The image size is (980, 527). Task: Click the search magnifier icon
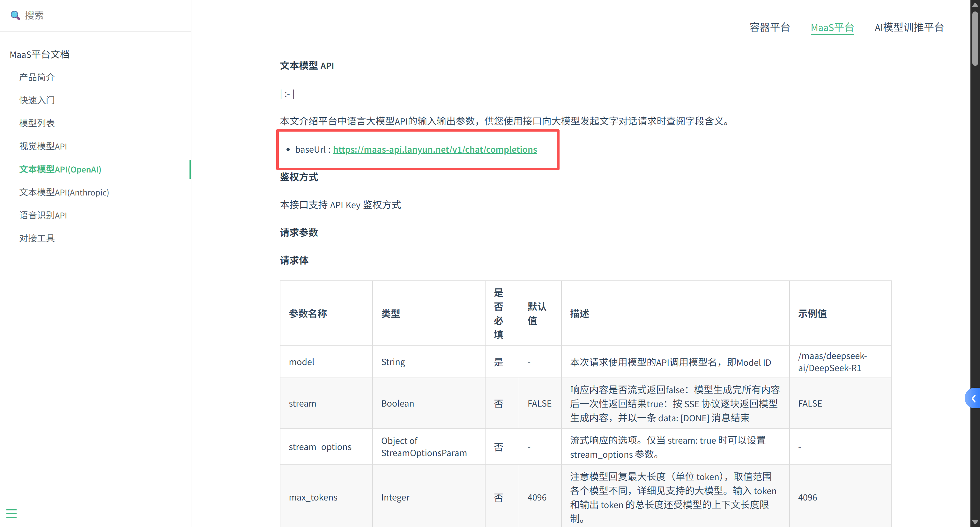tap(15, 15)
